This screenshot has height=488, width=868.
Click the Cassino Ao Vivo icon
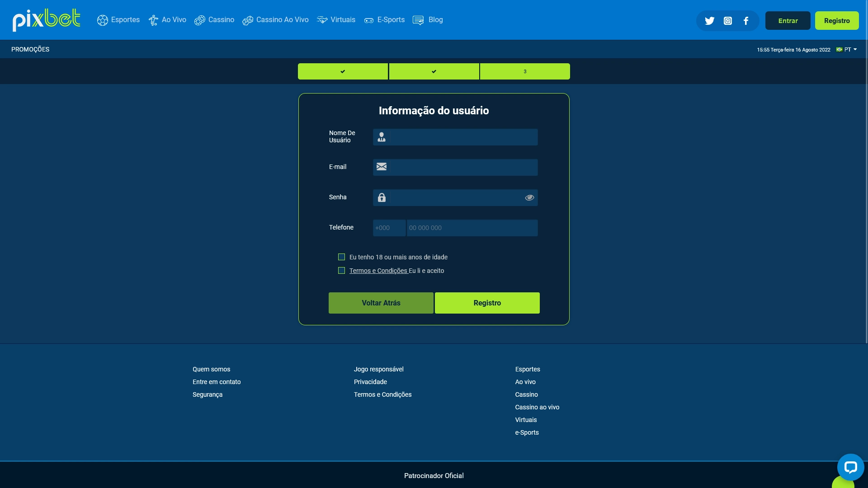[247, 20]
